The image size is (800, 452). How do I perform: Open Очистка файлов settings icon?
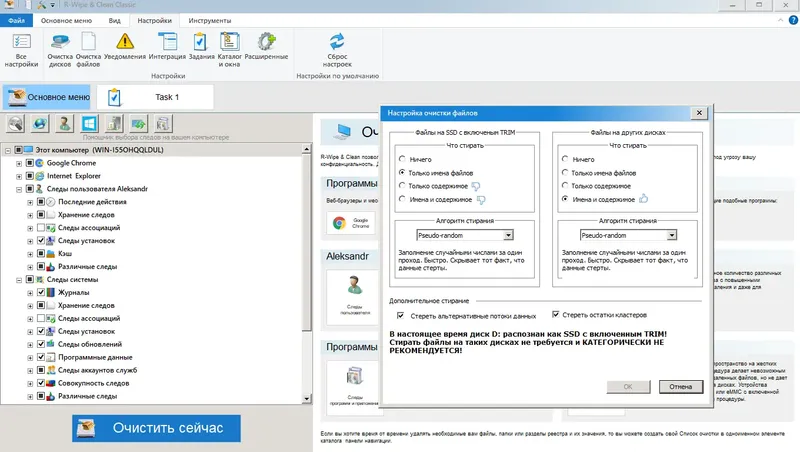(x=88, y=50)
